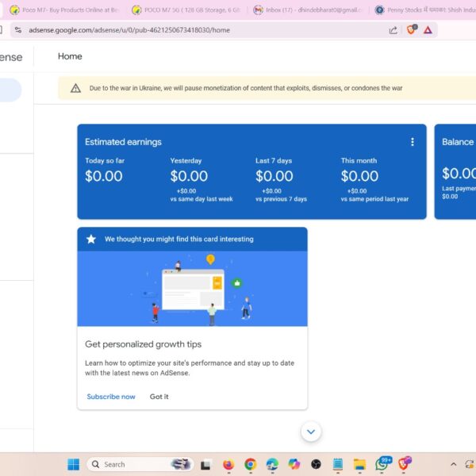Expand more cards with the round chevron button

pos(311,432)
